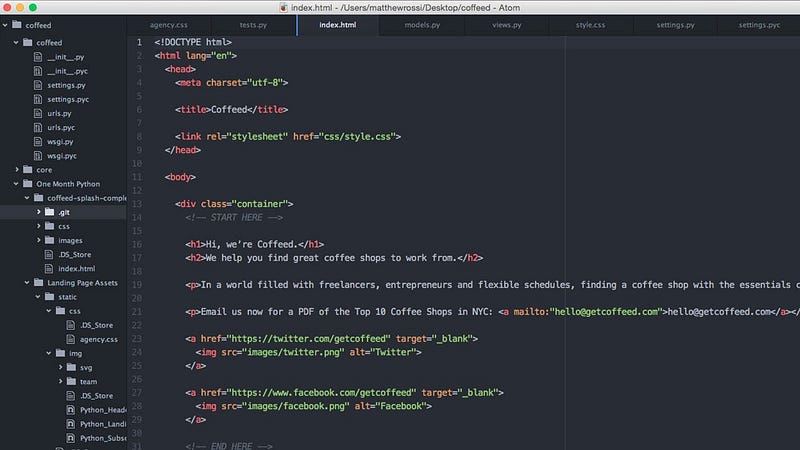Click the Landing Page Assets folder icon

point(39,282)
